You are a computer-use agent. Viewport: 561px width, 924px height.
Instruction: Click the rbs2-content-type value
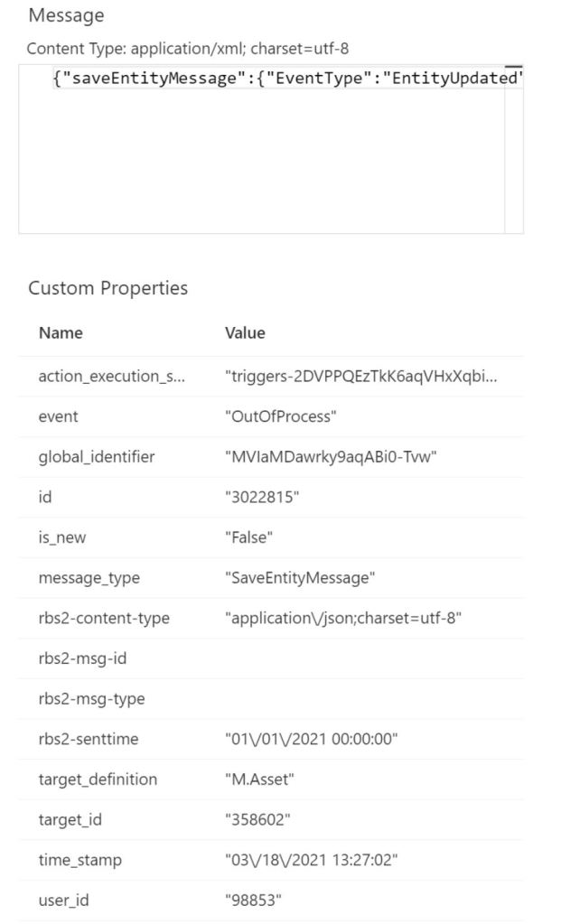(x=343, y=618)
